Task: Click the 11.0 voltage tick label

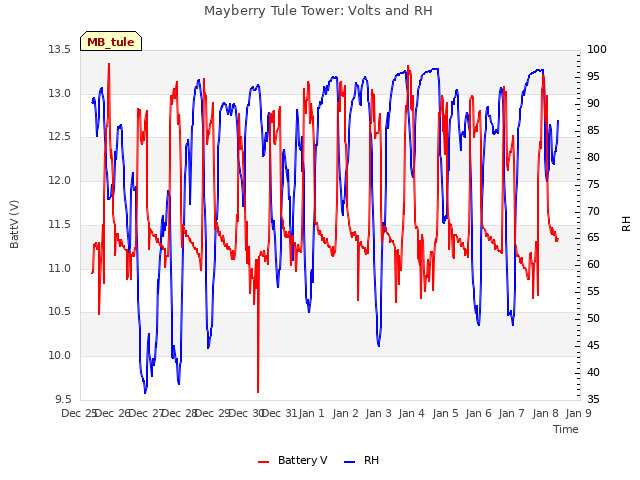Action: point(60,268)
